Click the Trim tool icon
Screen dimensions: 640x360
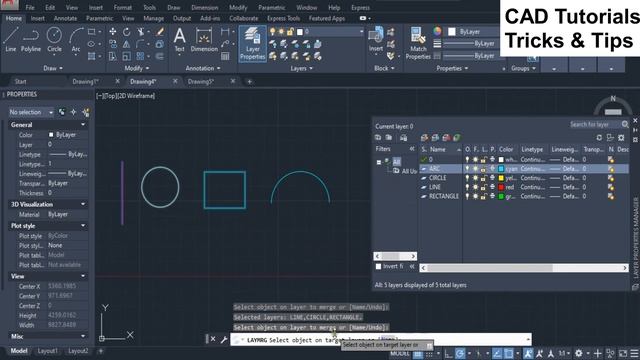tap(140, 31)
